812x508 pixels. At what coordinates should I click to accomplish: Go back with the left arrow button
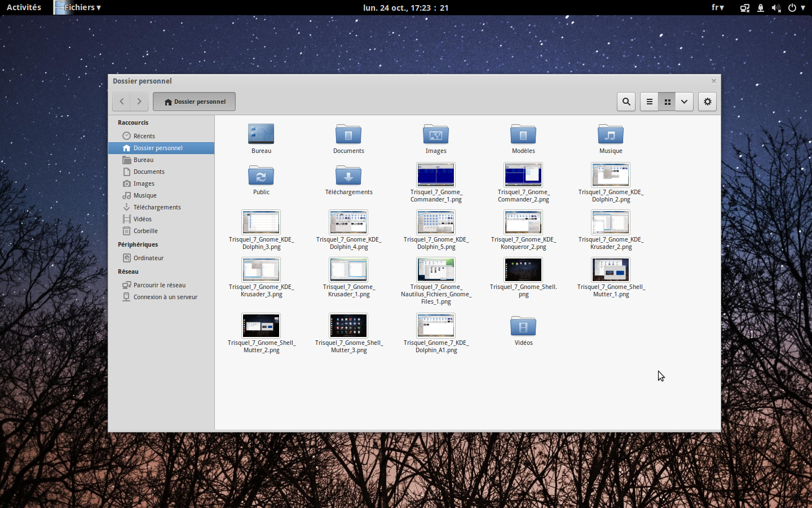pos(122,102)
